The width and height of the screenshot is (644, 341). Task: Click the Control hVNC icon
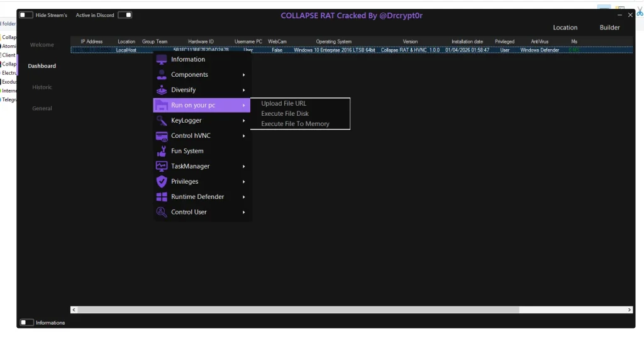[x=161, y=136]
